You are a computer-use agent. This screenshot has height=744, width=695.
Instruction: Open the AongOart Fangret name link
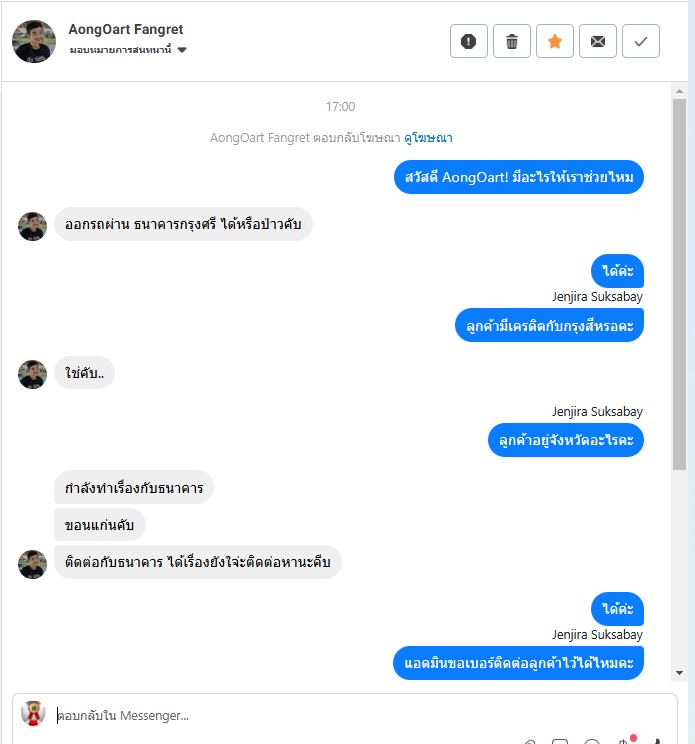click(126, 29)
